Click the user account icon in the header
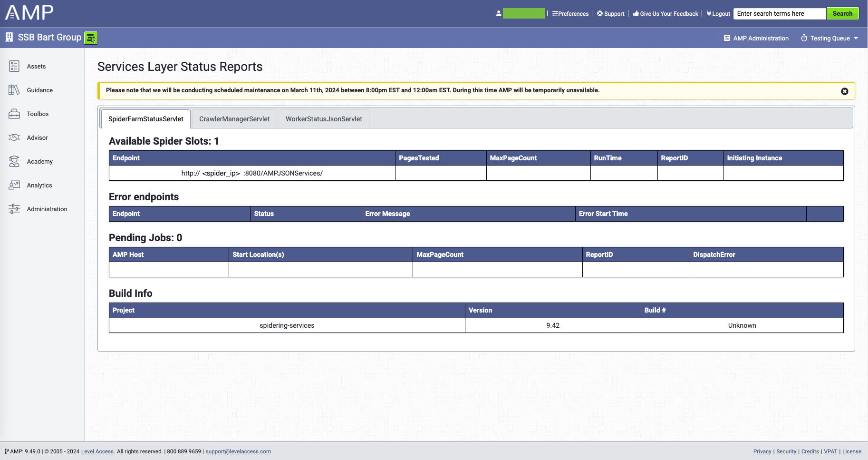 click(498, 13)
